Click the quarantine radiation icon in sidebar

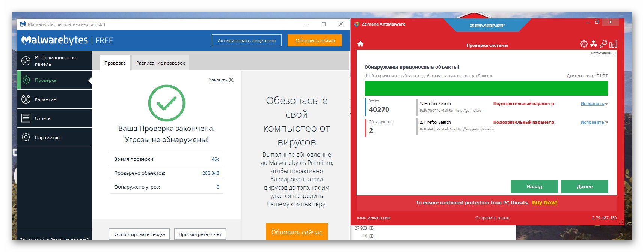tap(26, 99)
